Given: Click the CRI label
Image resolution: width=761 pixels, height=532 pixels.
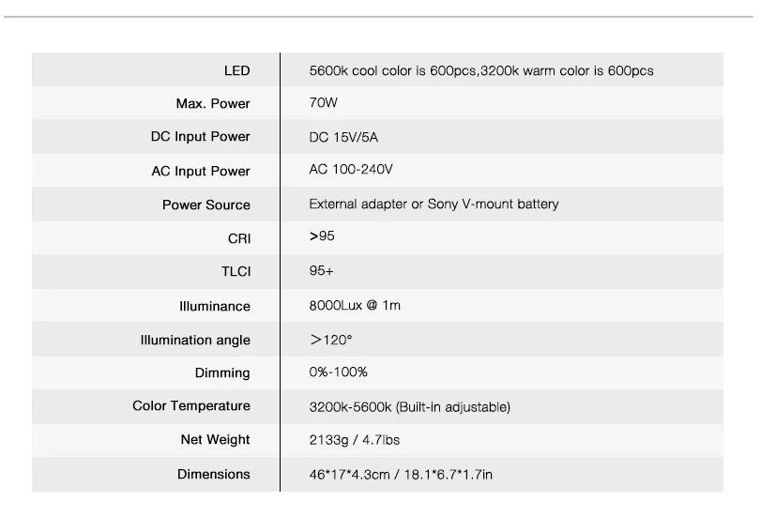Looking at the screenshot, I should 238,239.
